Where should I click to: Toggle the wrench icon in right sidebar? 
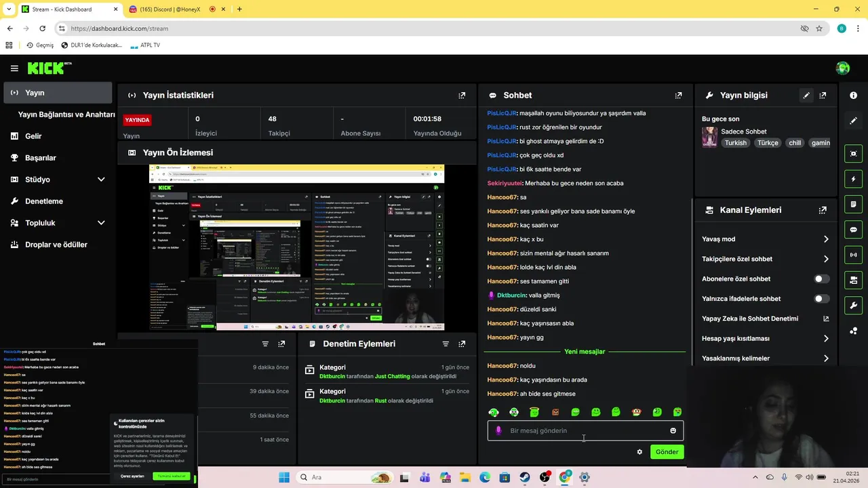click(854, 305)
